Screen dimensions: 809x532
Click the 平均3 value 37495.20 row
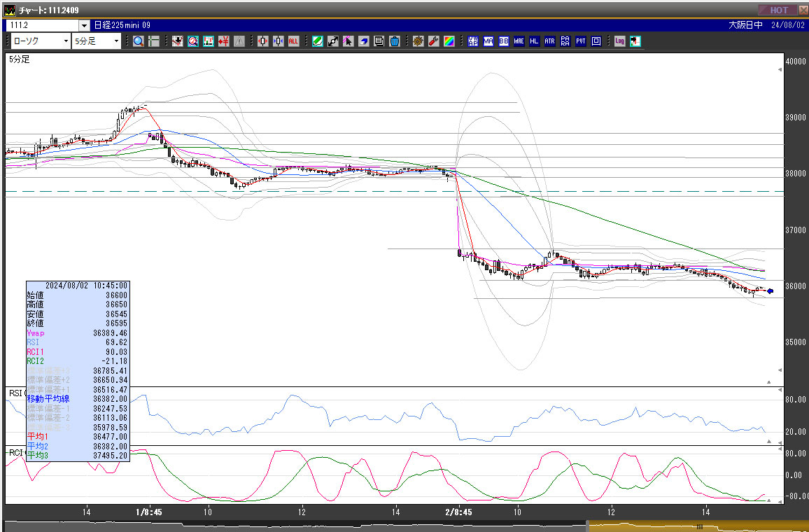point(78,456)
